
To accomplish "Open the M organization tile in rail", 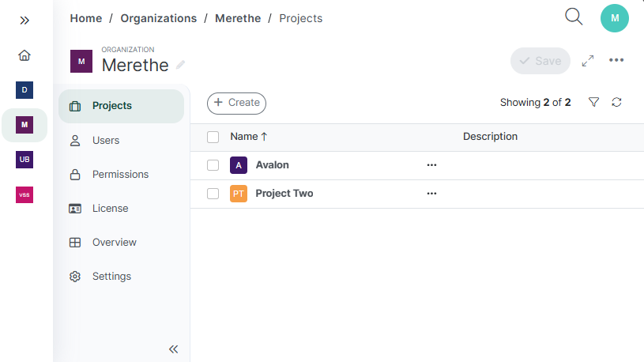I will pyautogui.click(x=24, y=125).
